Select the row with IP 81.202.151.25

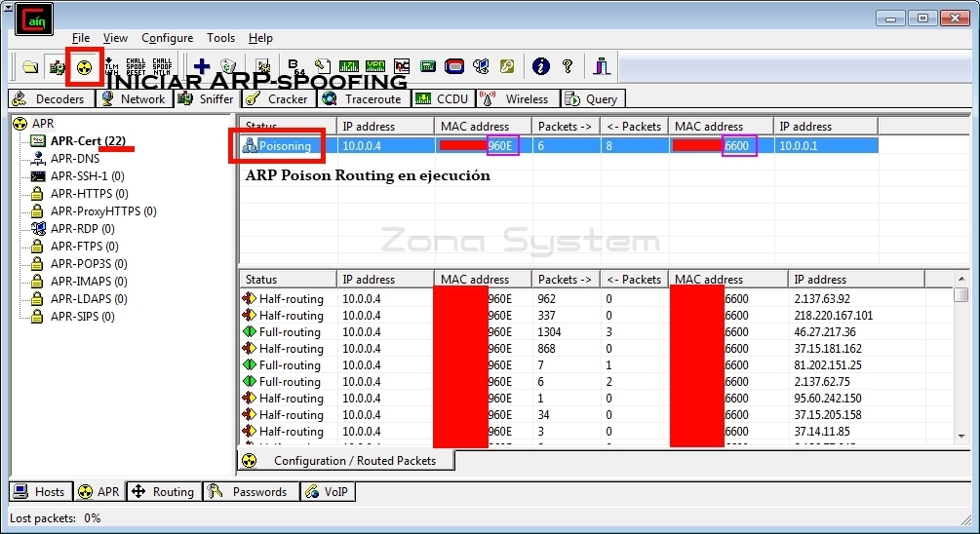(x=597, y=364)
